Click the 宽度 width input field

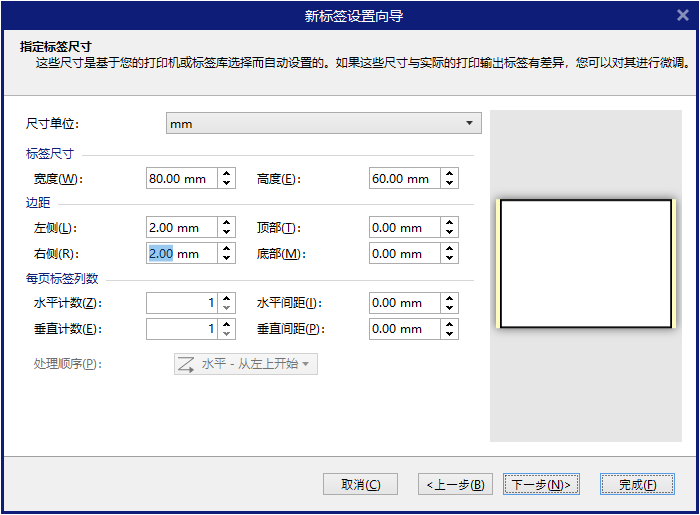[x=181, y=179]
